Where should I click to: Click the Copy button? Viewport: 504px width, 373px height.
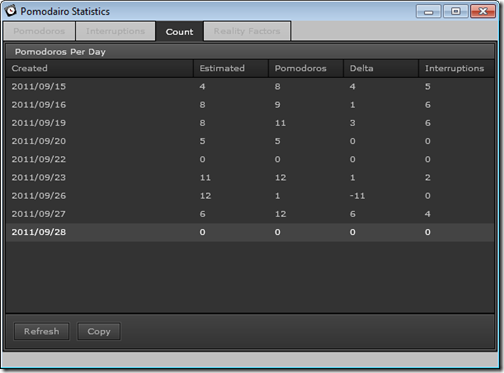point(99,331)
